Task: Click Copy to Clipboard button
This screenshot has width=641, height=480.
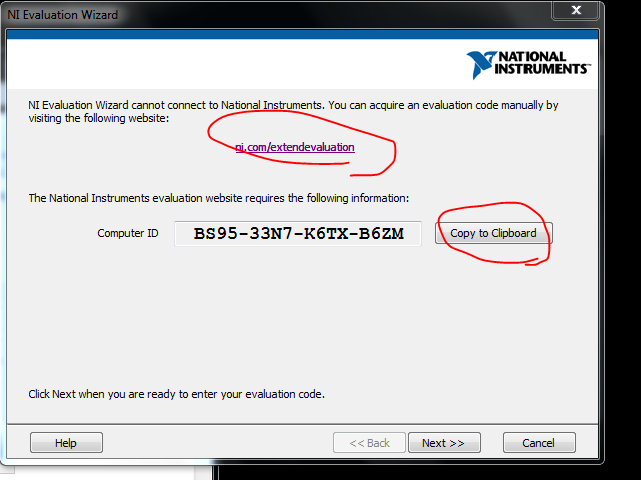Action: [493, 233]
